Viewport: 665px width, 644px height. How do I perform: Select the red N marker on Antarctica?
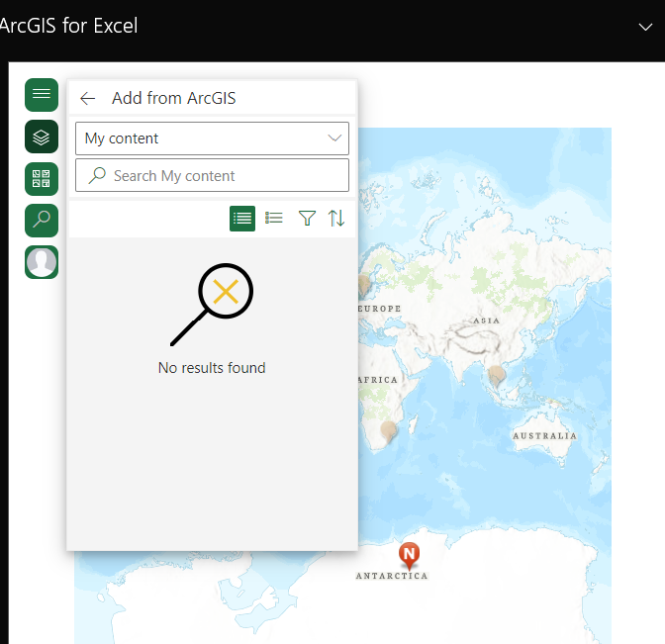409,554
